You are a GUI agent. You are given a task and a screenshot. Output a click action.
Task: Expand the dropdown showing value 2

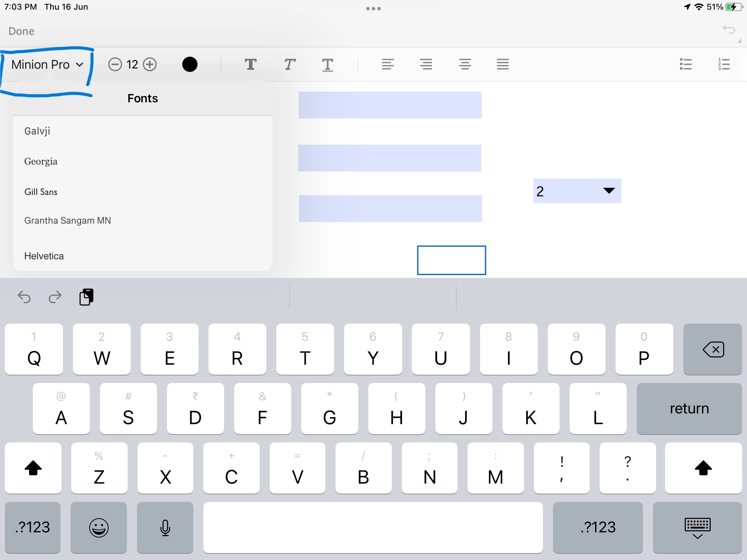pyautogui.click(x=609, y=191)
